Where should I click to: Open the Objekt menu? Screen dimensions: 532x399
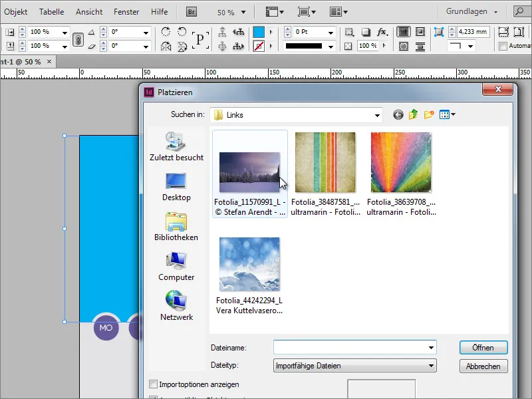[x=15, y=12]
